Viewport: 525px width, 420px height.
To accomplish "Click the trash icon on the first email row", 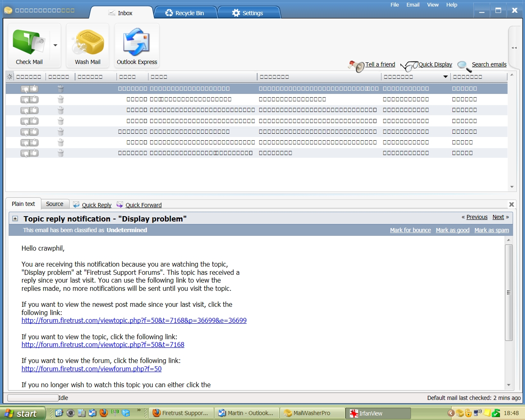I will point(61,89).
